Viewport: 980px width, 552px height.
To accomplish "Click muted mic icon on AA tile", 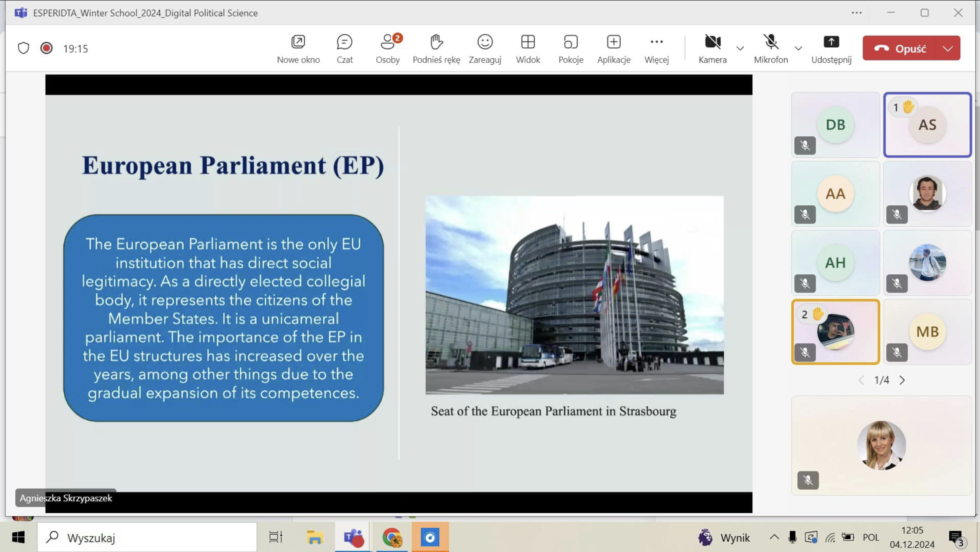I will click(805, 215).
